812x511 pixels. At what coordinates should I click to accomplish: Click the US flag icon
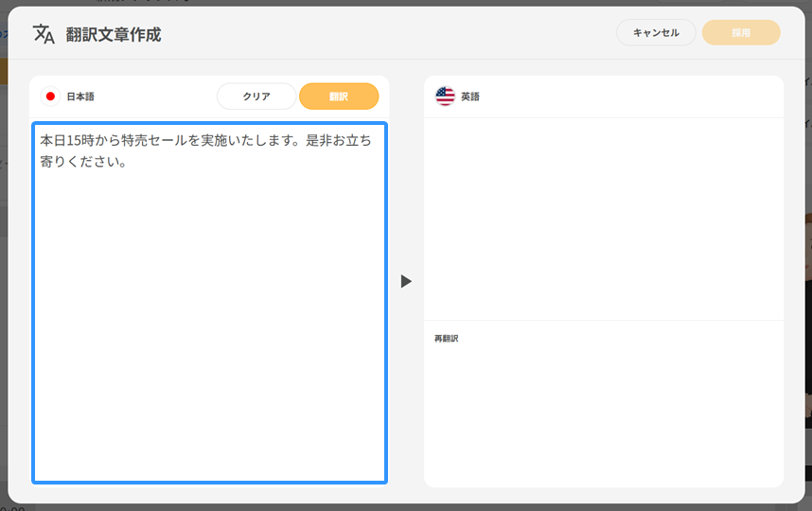pyautogui.click(x=445, y=97)
